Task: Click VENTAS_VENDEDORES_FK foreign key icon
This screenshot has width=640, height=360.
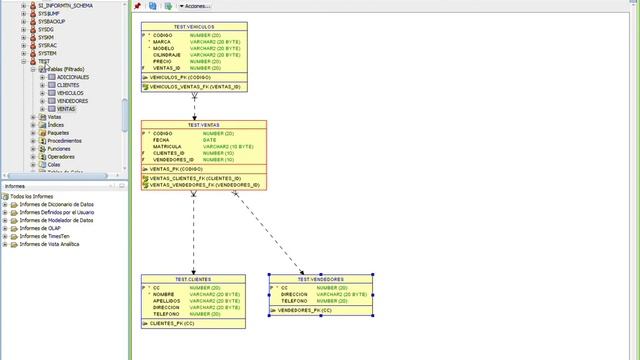Action: click(145, 185)
